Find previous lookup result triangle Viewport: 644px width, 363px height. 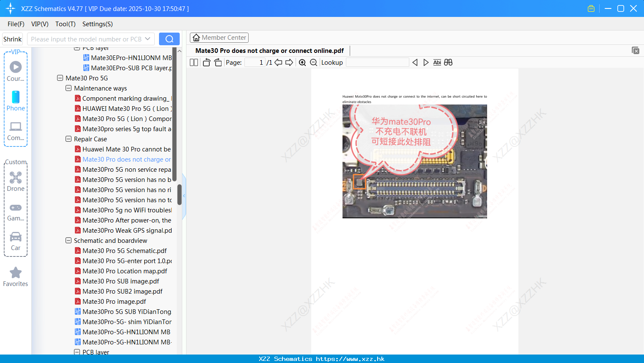pos(415,63)
